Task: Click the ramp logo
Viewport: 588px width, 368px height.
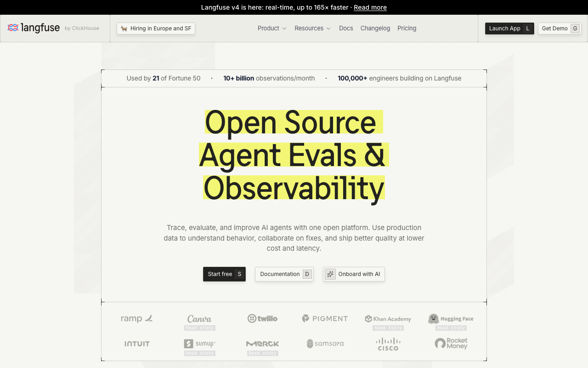Action: click(136, 318)
